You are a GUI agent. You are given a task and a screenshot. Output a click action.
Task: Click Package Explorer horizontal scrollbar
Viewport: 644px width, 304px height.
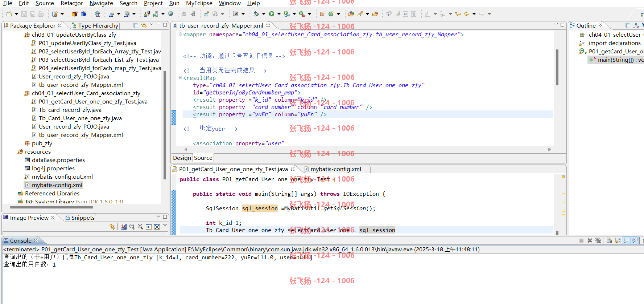coord(51,207)
